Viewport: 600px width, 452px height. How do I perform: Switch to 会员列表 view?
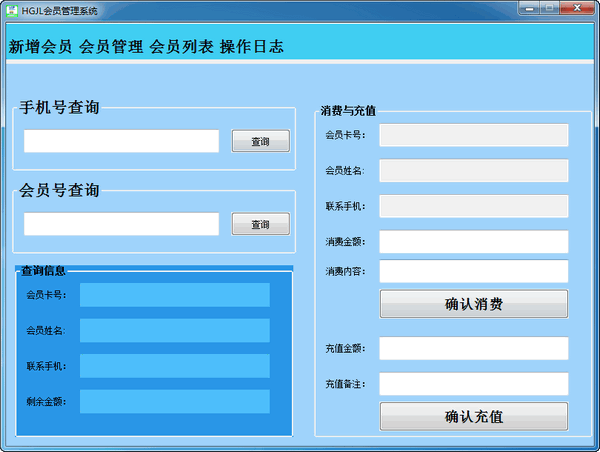(181, 47)
